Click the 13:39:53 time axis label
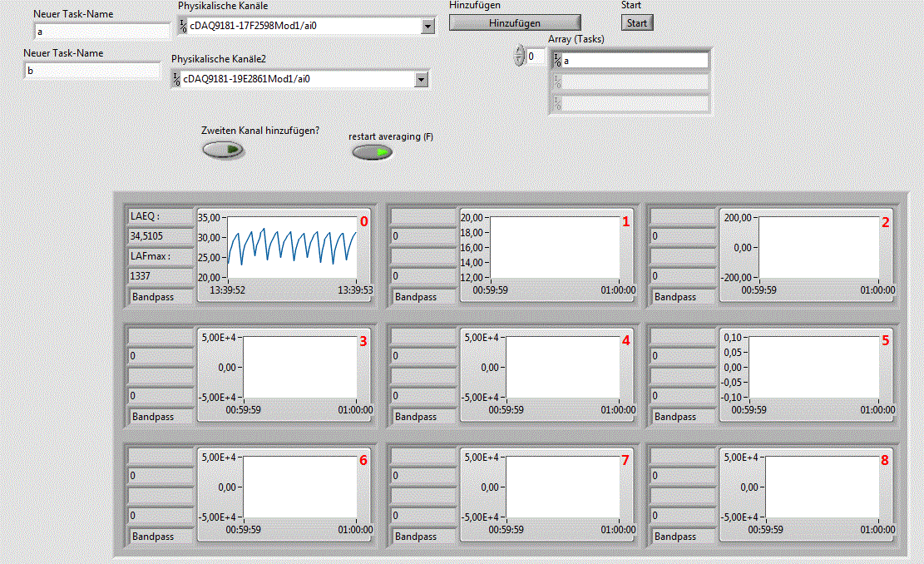924x564 pixels. [355, 290]
